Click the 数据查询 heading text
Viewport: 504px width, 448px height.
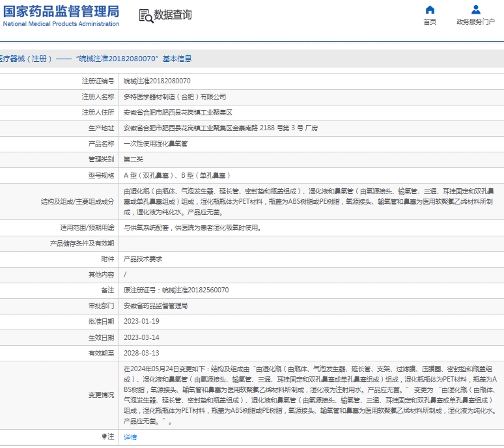click(x=173, y=15)
